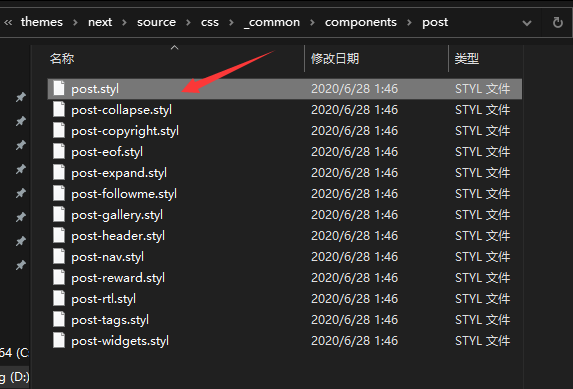
Task: Open the address bar history dropdown
Action: tap(527, 23)
